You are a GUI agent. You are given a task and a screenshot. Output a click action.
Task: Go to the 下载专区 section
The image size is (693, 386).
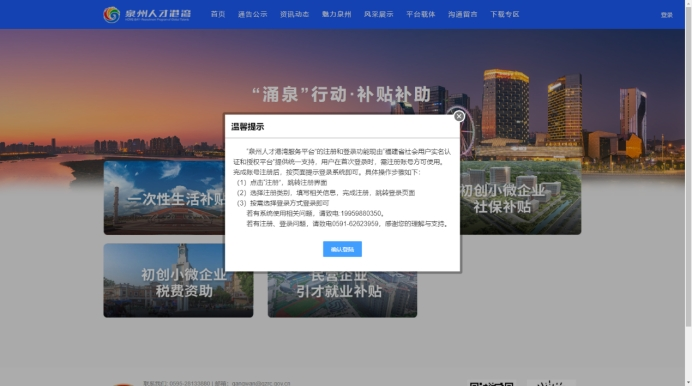[504, 15]
